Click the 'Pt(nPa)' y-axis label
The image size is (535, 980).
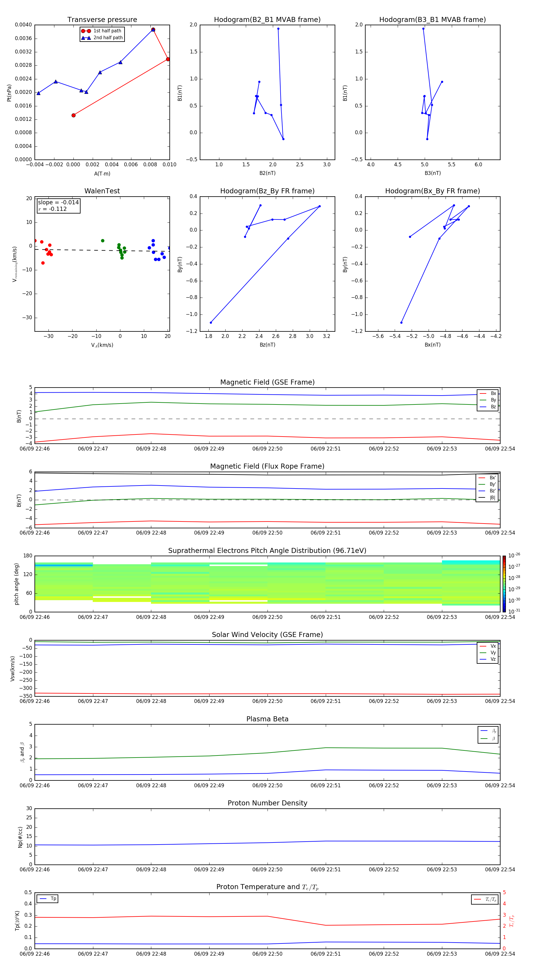click(9, 92)
